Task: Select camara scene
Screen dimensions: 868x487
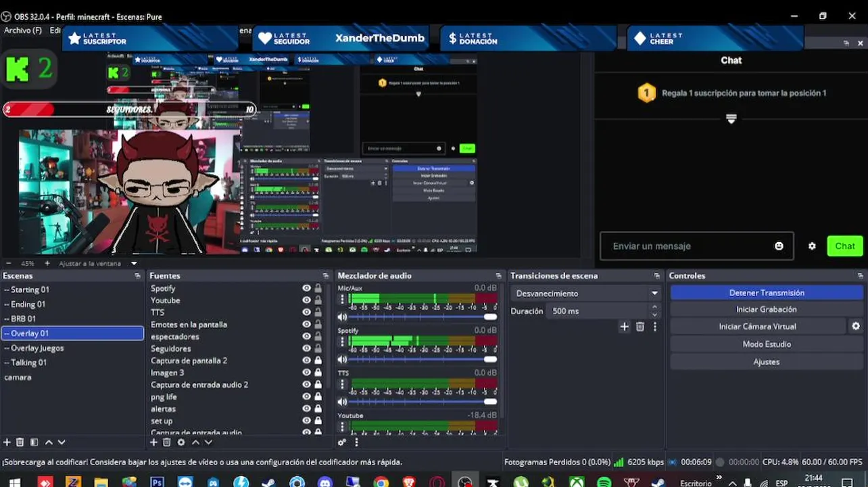Action: tap(73, 377)
